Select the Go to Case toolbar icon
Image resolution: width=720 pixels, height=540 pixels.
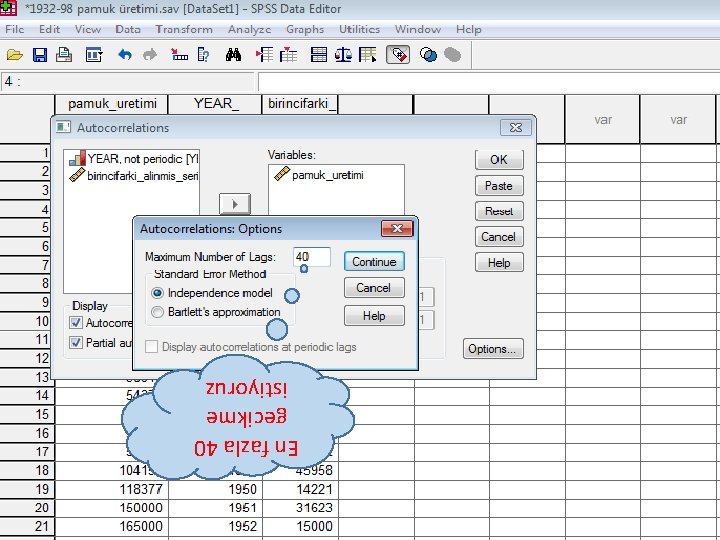click(x=179, y=55)
